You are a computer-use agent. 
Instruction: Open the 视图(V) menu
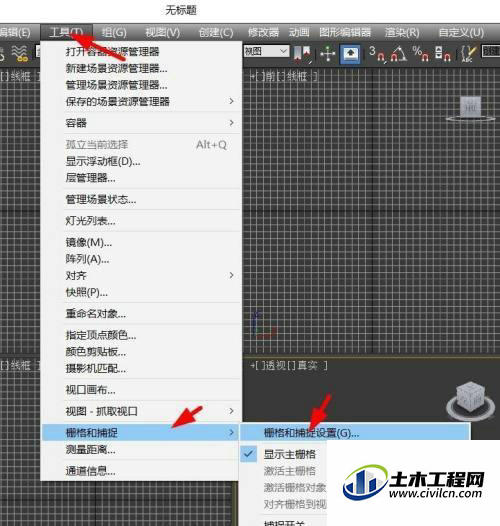[x=162, y=32]
